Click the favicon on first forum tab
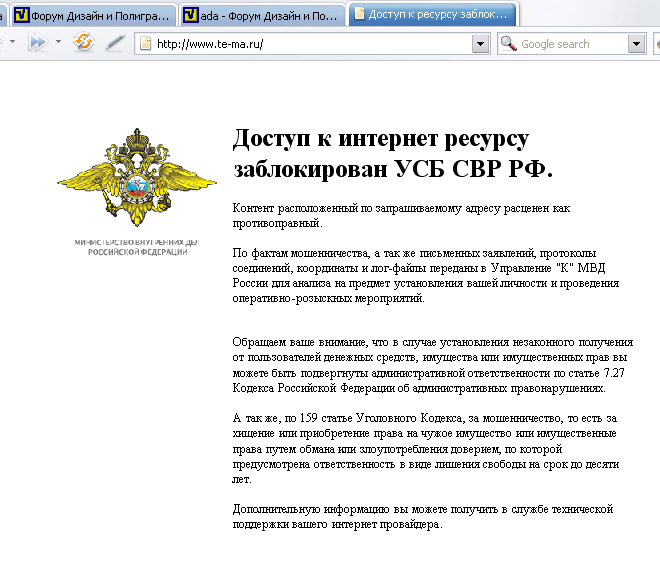660x575 pixels. point(21,16)
